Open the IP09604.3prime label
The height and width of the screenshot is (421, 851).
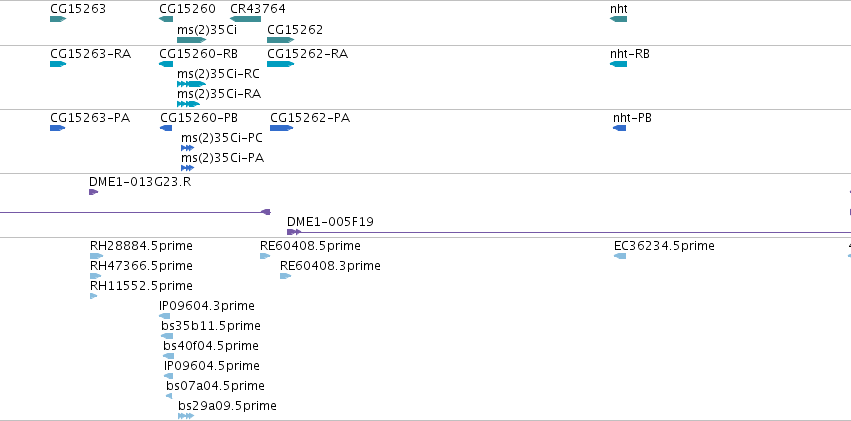click(207, 306)
